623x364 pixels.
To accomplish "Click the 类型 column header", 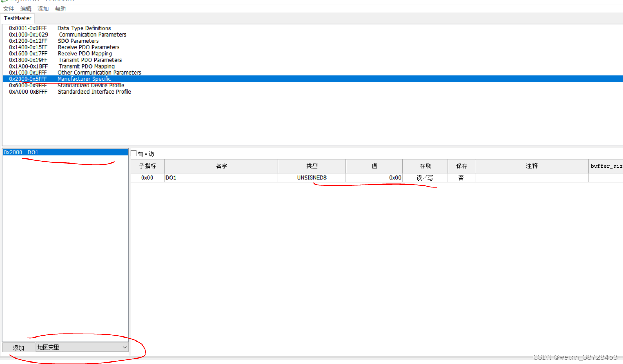I will (x=312, y=166).
